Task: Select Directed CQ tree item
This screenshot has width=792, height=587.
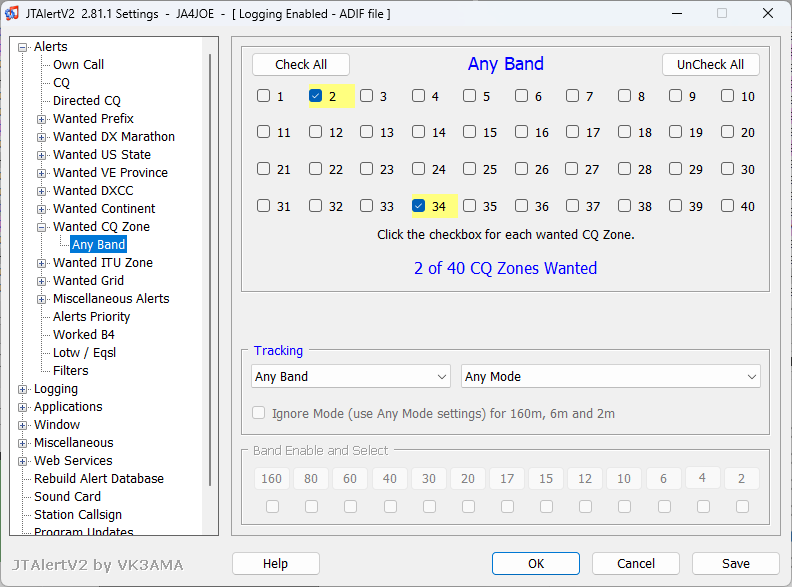Action: click(x=87, y=101)
